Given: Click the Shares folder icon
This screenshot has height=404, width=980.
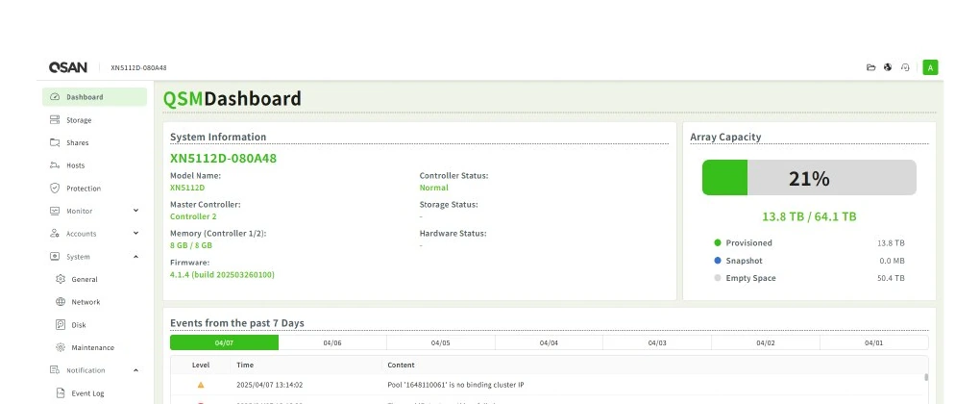Looking at the screenshot, I should [55, 142].
